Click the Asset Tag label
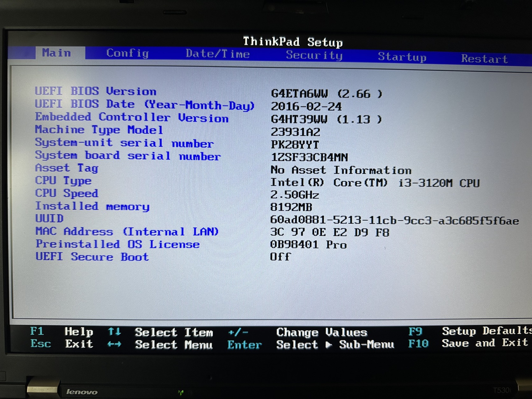Screen dimensions: 532x399 coord(66,168)
